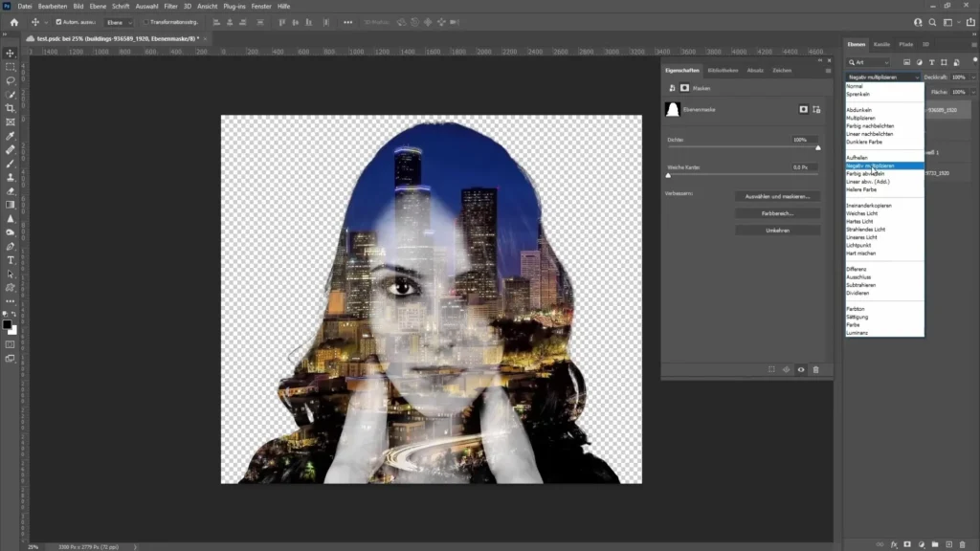980x551 pixels.
Task: Click the Dichte slider handle
Action: pos(817,148)
